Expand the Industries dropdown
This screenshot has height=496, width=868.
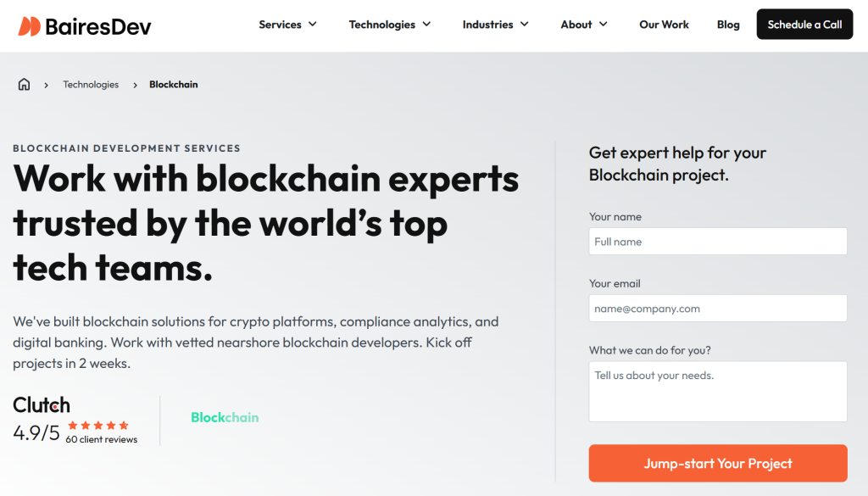click(496, 25)
